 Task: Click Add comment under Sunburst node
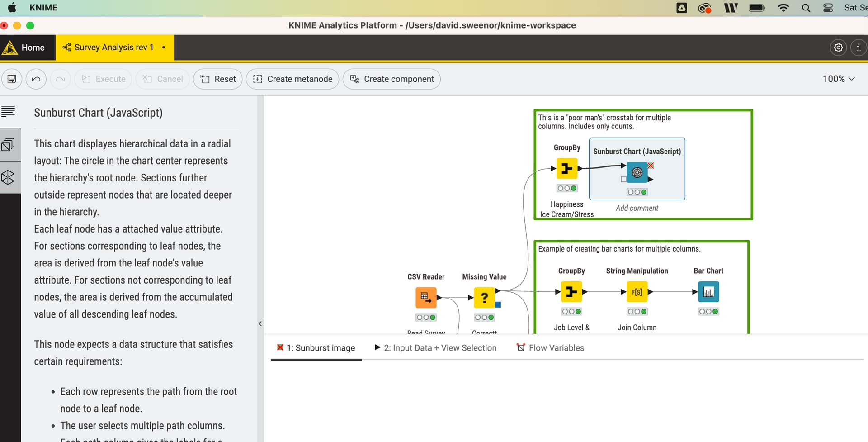(x=637, y=208)
